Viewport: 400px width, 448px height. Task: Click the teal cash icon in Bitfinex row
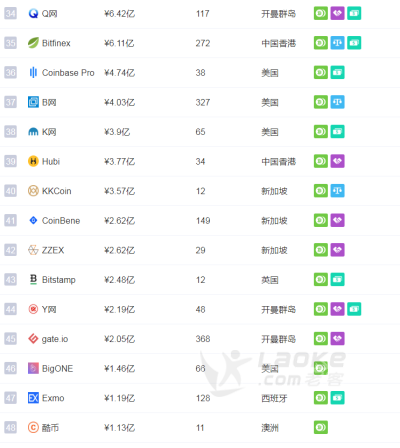pyautogui.click(x=354, y=43)
